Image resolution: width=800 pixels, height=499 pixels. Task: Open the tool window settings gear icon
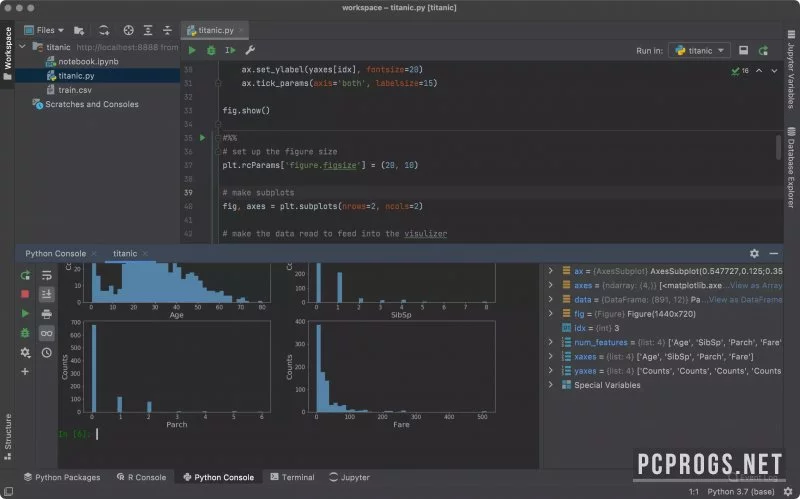click(754, 253)
